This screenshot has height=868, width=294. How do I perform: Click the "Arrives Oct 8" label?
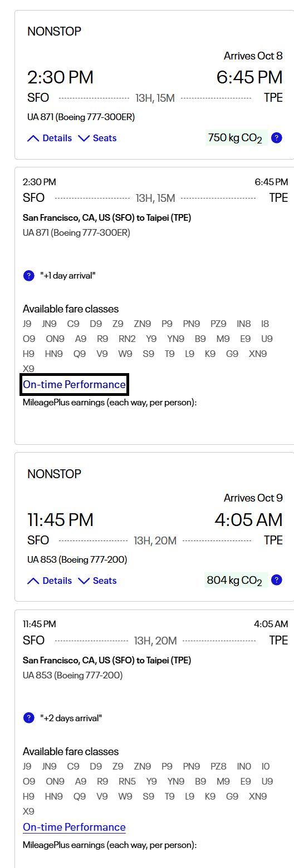coord(253,56)
